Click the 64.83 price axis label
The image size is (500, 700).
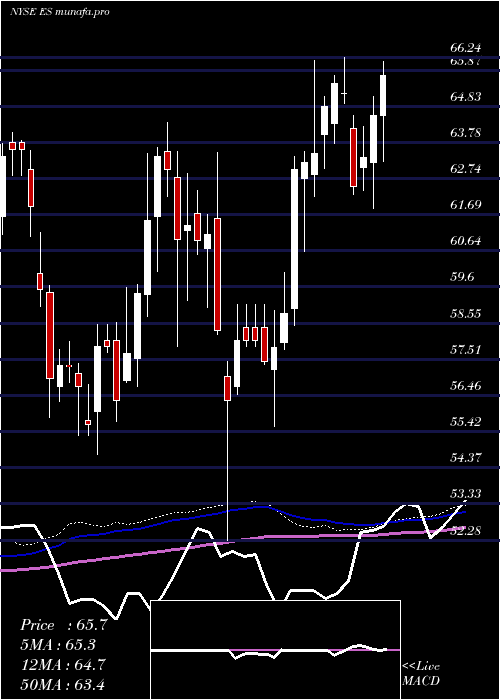[x=466, y=96]
